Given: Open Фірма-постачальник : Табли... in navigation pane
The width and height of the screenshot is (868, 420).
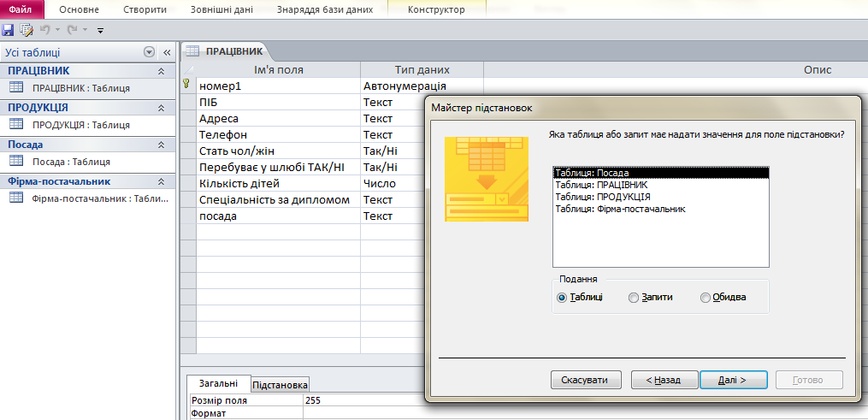Looking at the screenshot, I should point(87,198).
